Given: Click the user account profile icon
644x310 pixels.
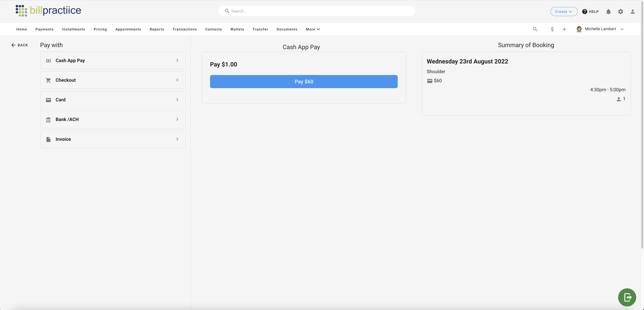Looking at the screenshot, I should pyautogui.click(x=633, y=11).
